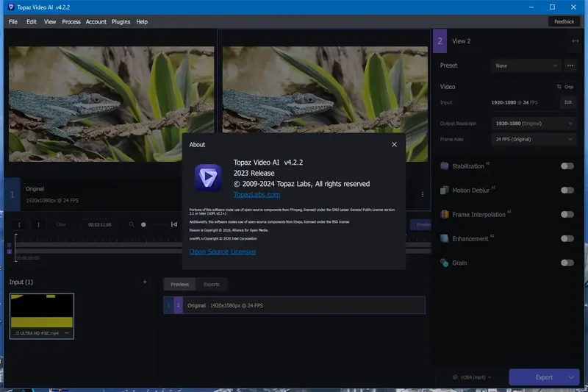Select the View 2 purple number badge
Viewport: 588px width, 392px height.
click(x=440, y=41)
